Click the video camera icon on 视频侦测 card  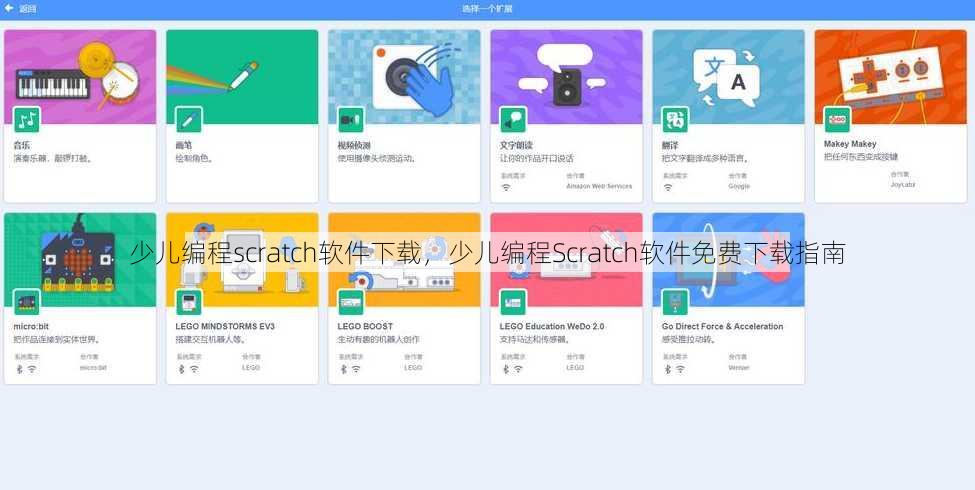pyautogui.click(x=351, y=119)
